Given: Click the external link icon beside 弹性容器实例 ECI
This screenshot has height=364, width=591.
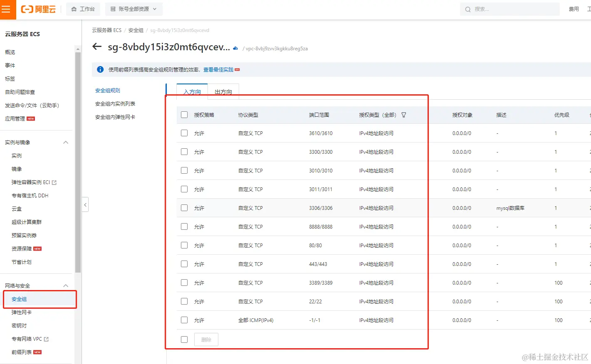Looking at the screenshot, I should click(54, 182).
